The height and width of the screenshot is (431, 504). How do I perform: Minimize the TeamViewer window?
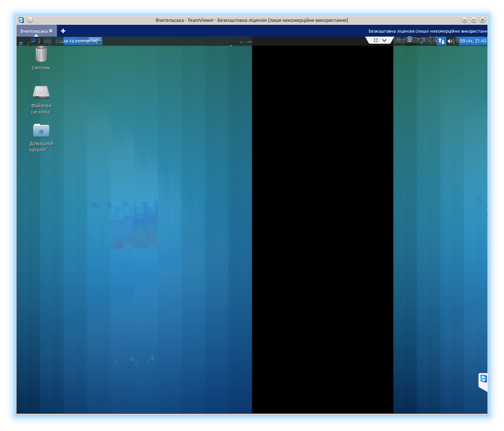464,20
